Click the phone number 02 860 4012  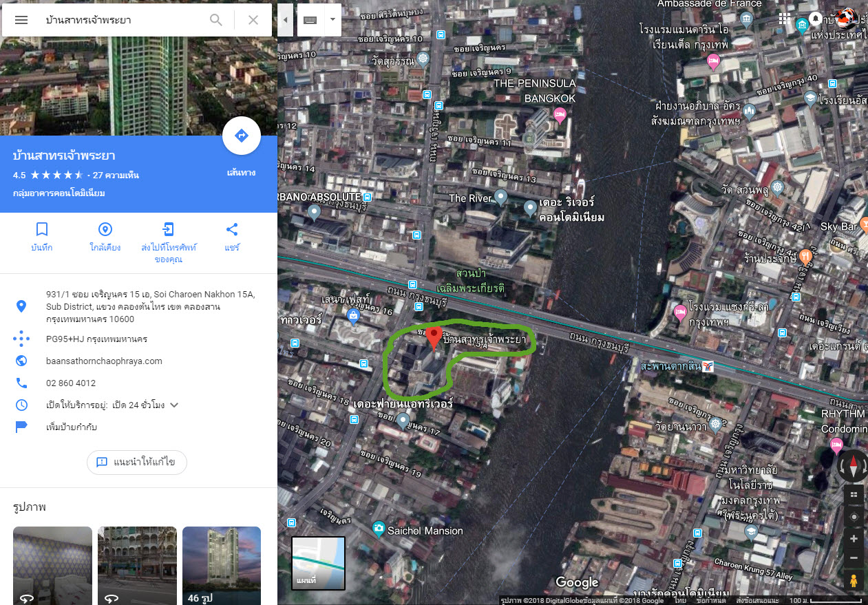click(71, 383)
